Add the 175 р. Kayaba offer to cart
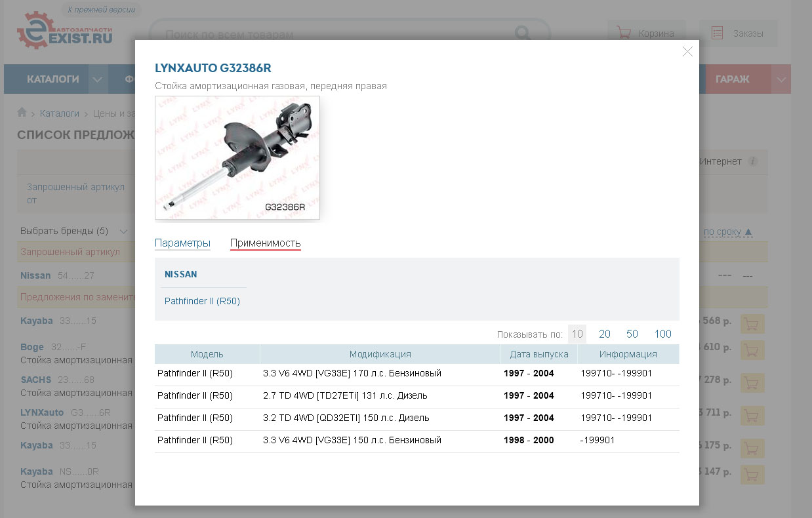Screen dimensions: 812x518 [752, 449]
